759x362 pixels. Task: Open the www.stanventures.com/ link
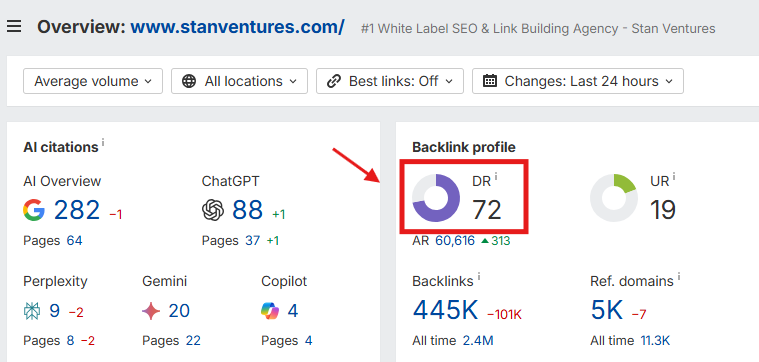click(x=237, y=27)
